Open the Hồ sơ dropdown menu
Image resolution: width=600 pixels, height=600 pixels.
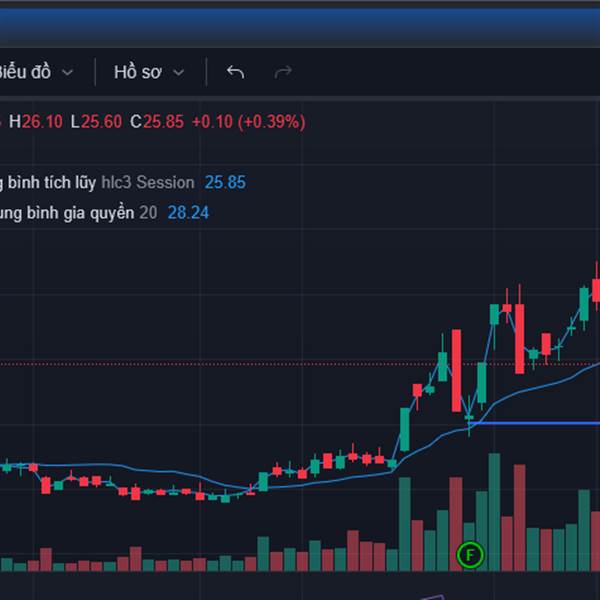pyautogui.click(x=149, y=72)
